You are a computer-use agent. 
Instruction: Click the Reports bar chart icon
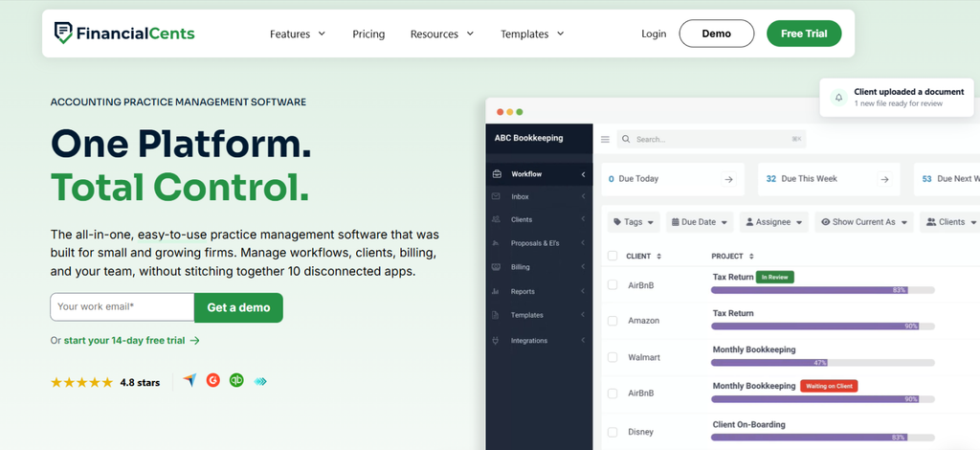497,291
